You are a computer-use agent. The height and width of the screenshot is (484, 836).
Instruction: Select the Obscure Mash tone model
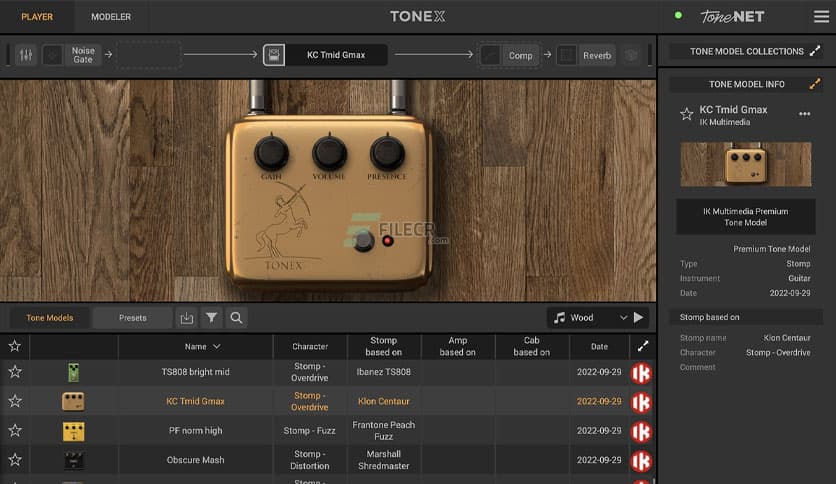(x=195, y=460)
